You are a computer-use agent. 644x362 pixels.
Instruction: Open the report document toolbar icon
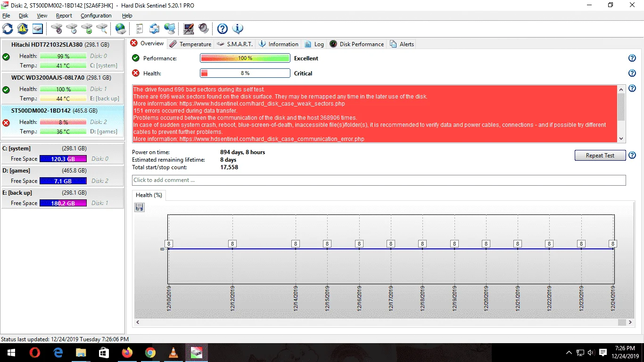(x=140, y=29)
